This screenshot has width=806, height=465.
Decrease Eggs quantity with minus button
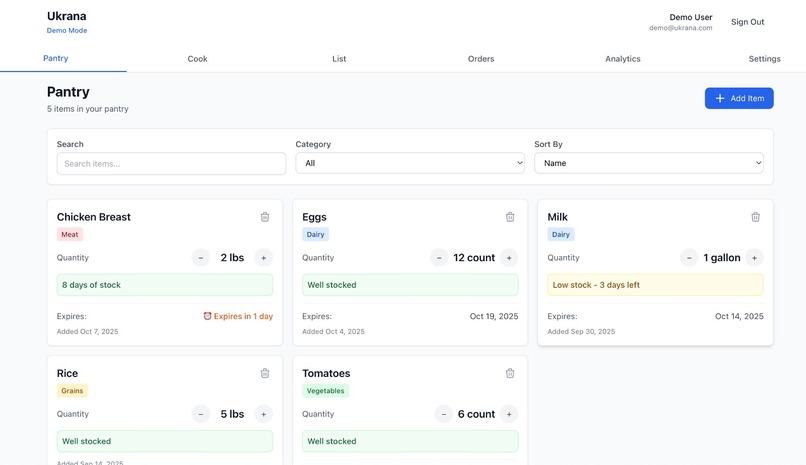439,258
